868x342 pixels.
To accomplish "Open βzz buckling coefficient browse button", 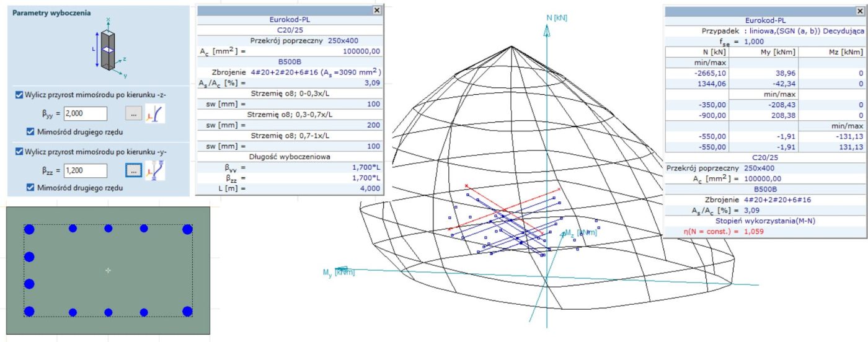I will pyautogui.click(x=132, y=170).
